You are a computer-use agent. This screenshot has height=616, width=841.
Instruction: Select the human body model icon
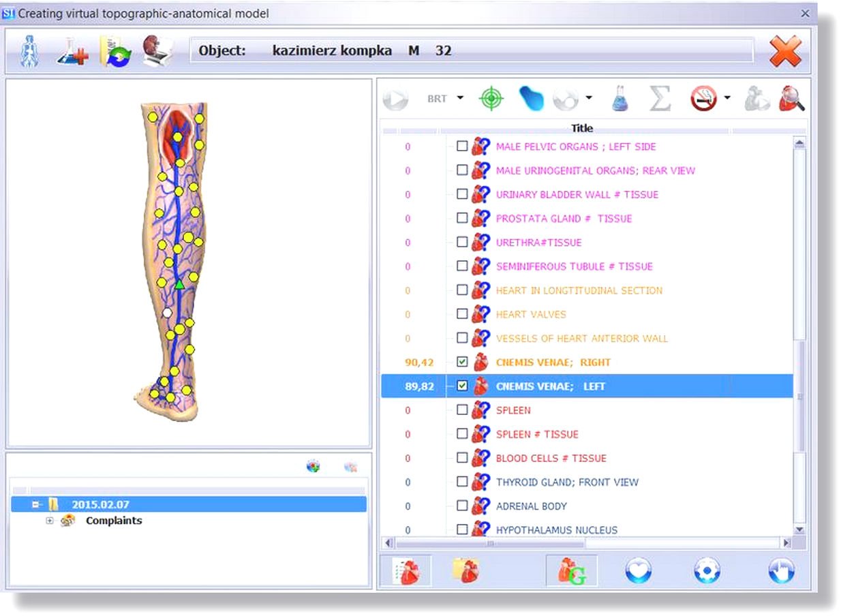[27, 50]
